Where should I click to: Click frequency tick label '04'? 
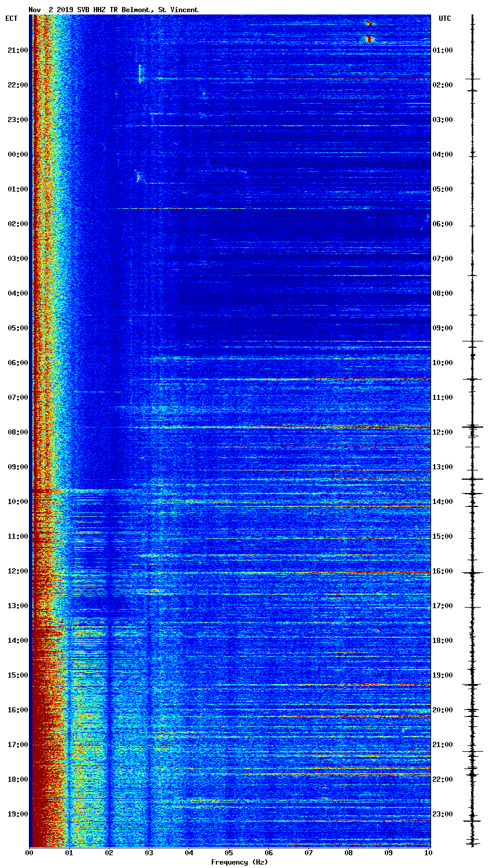click(189, 853)
